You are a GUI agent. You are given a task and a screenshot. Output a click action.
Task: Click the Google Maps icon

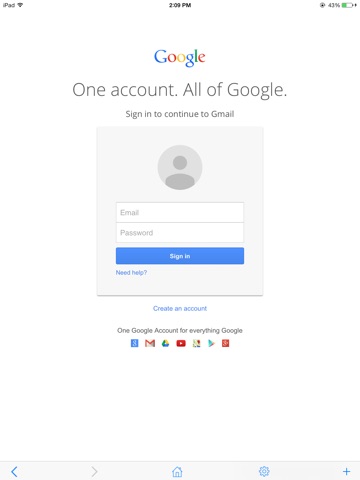[196, 343]
